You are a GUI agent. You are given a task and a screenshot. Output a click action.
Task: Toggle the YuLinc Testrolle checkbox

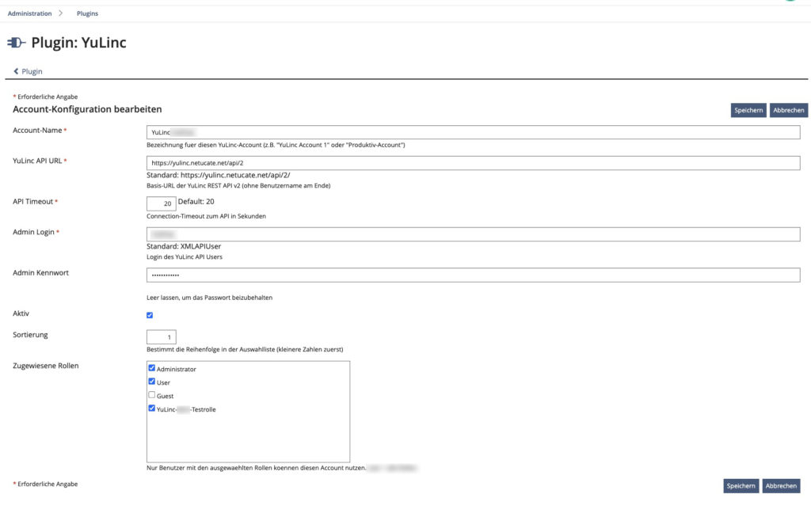152,408
